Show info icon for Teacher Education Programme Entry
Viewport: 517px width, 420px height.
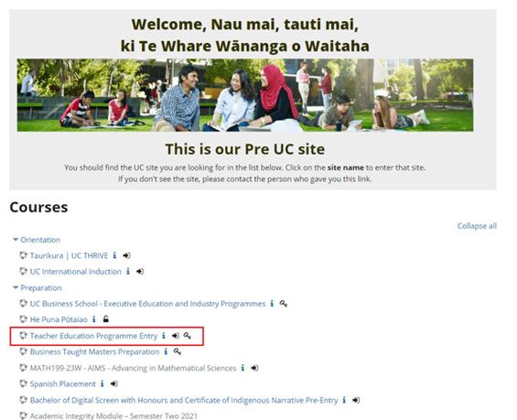[164, 336]
